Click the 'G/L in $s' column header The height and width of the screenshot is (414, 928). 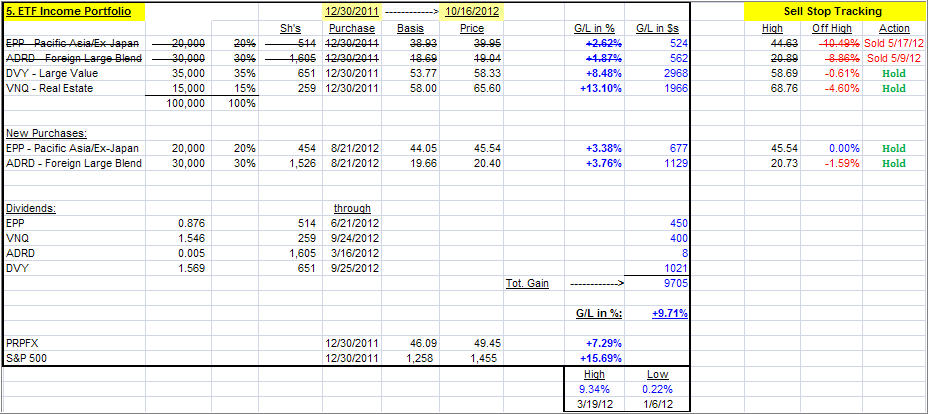[658, 28]
